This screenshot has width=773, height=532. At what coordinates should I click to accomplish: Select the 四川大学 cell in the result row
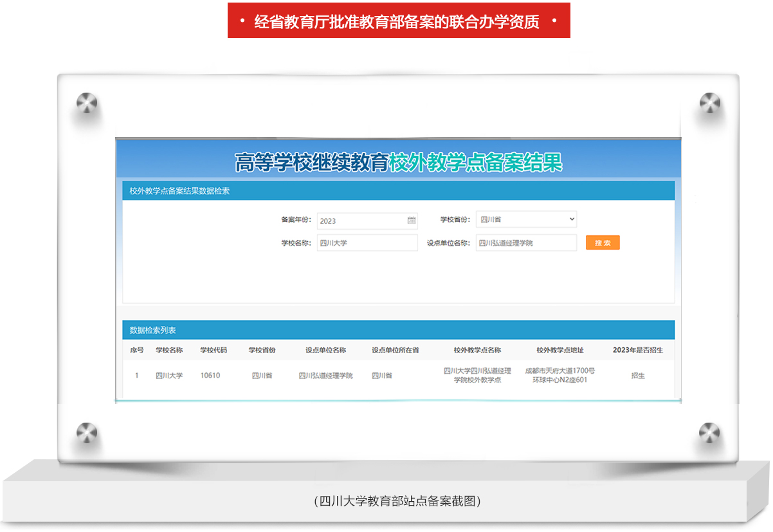[x=169, y=376]
